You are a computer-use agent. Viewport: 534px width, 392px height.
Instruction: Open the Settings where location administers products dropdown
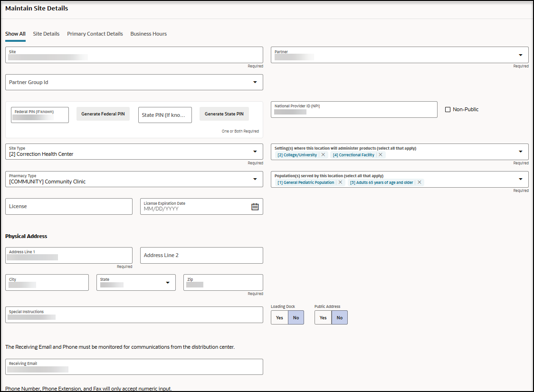[x=520, y=152]
